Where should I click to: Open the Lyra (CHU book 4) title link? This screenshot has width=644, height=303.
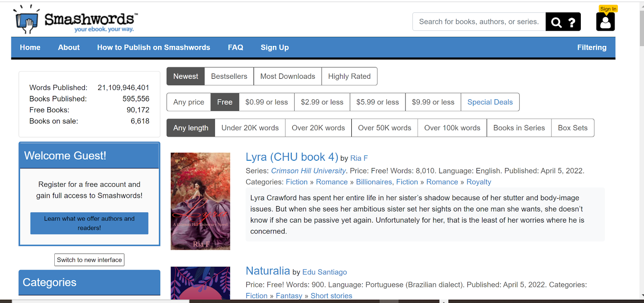pyautogui.click(x=292, y=157)
